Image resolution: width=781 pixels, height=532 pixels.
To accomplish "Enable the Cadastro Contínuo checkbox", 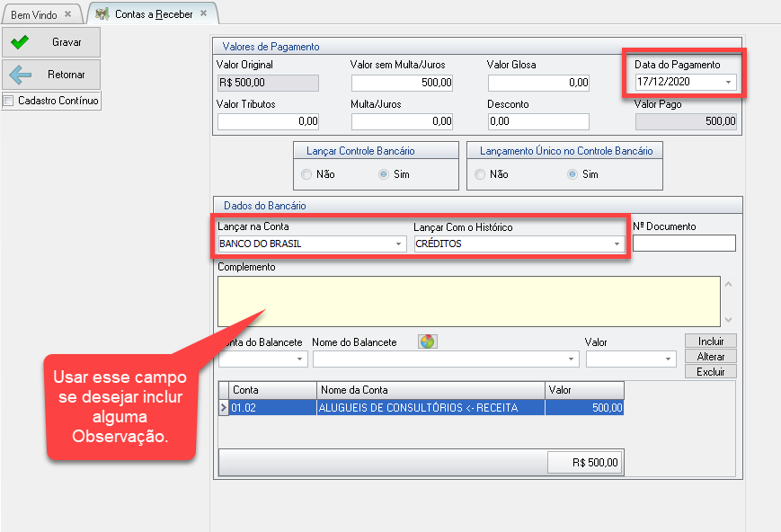I will 9,101.
